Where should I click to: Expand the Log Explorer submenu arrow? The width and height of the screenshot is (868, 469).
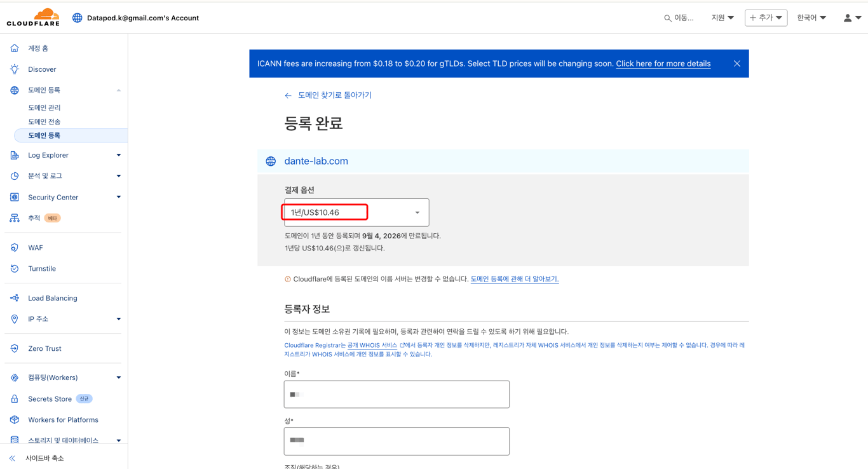(x=119, y=155)
